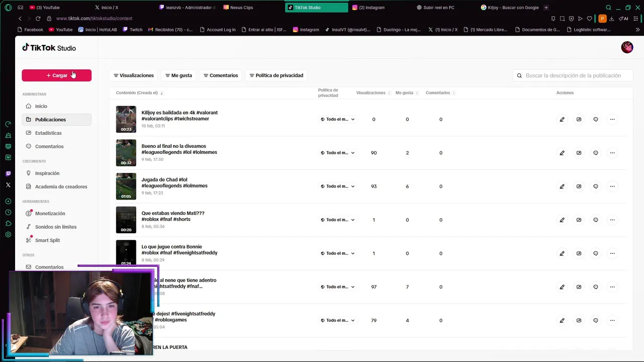Open Política de privacidad filter
This screenshot has height=362, width=644.
tap(276, 75)
